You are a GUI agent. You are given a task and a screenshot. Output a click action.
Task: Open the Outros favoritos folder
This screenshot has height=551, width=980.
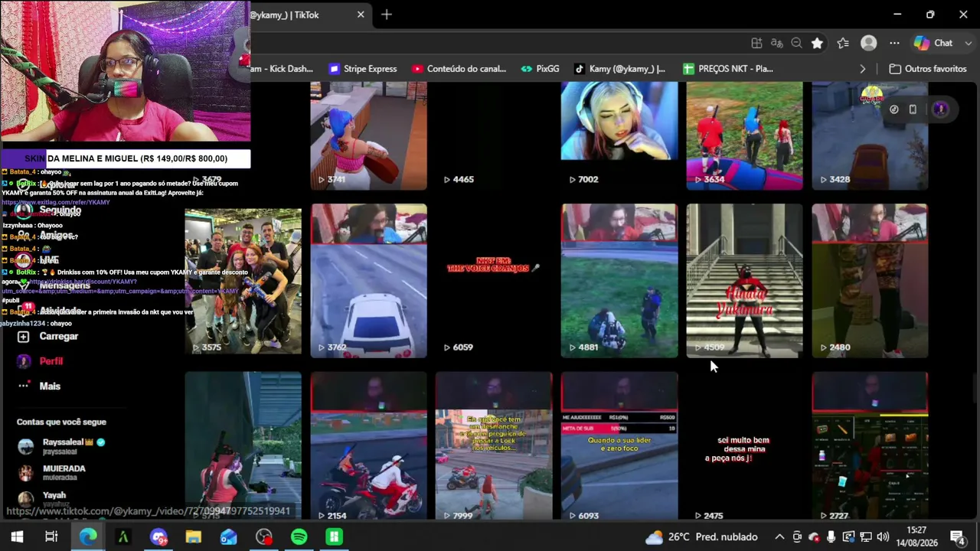[x=927, y=69]
